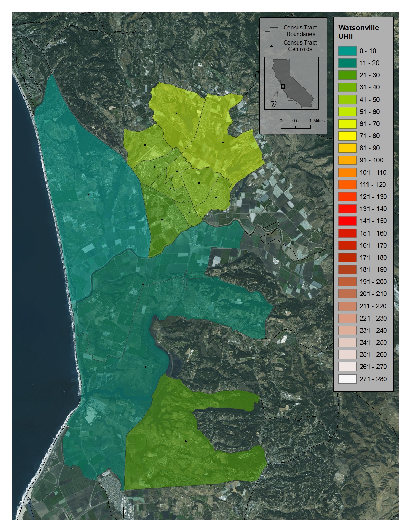Click the Census Tract Boundaries polygon symbol
Viewport: 411px width, 532px height.
(x=271, y=32)
